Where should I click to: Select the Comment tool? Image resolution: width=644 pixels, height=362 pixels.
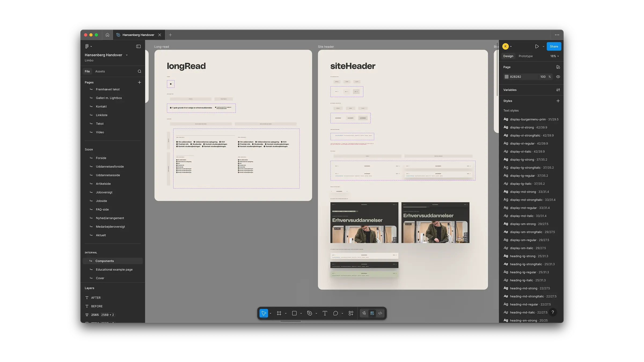(335, 313)
